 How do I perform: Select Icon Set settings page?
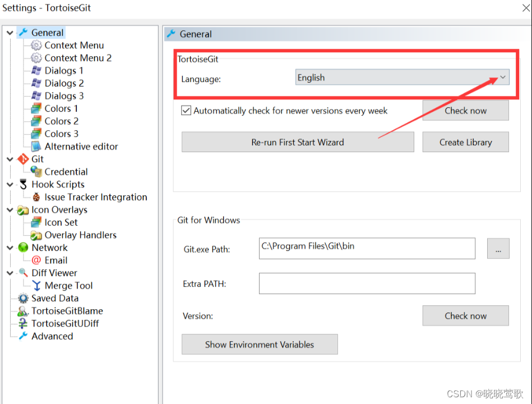click(61, 222)
